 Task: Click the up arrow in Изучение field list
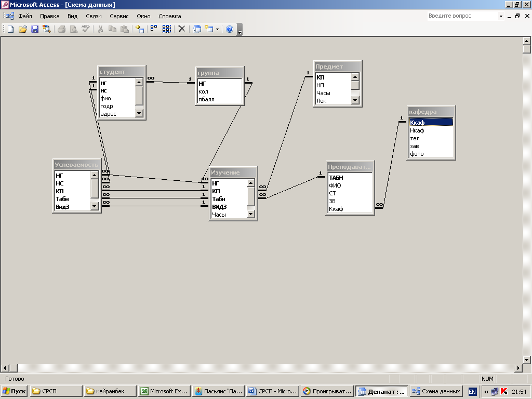(x=251, y=183)
